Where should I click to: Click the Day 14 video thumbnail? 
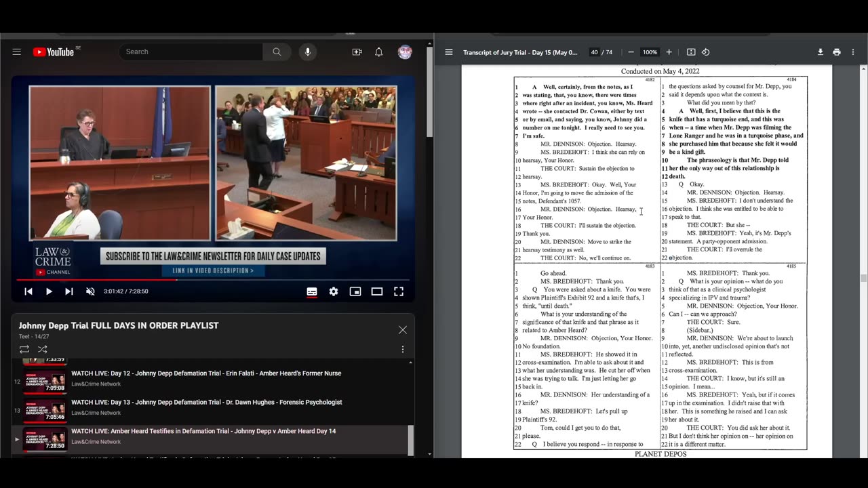pyautogui.click(x=45, y=439)
